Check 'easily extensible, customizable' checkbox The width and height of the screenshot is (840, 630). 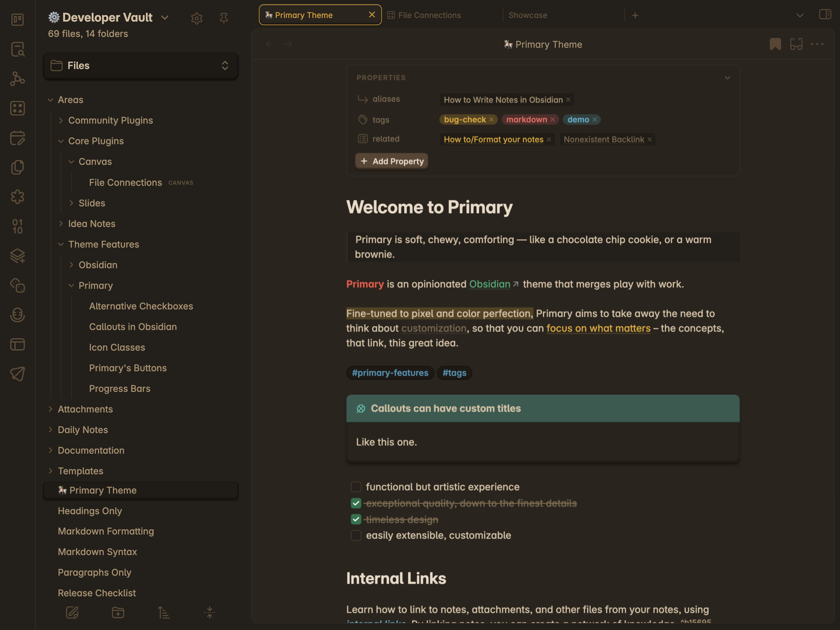click(356, 535)
